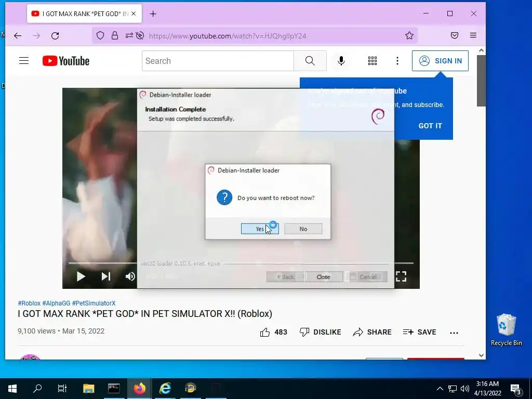This screenshot has height=399, width=532.
Task: Mute the video with speaker icon
Action: [x=130, y=276]
